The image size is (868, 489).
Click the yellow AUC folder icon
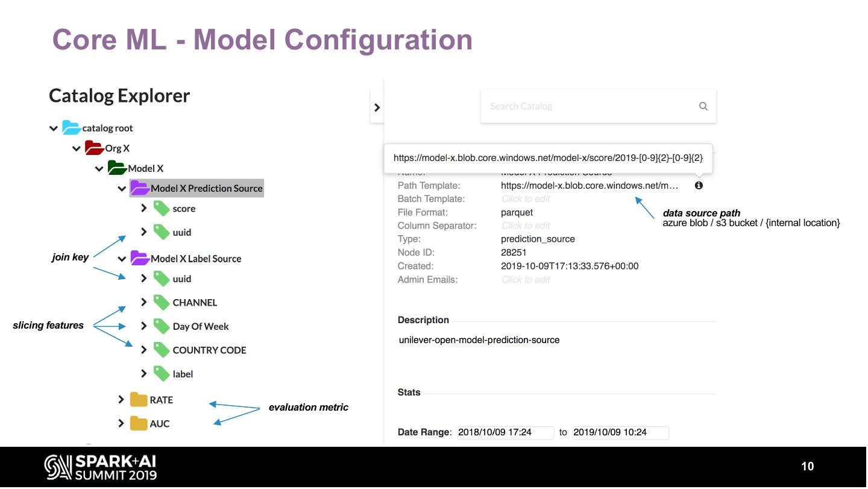click(x=139, y=424)
